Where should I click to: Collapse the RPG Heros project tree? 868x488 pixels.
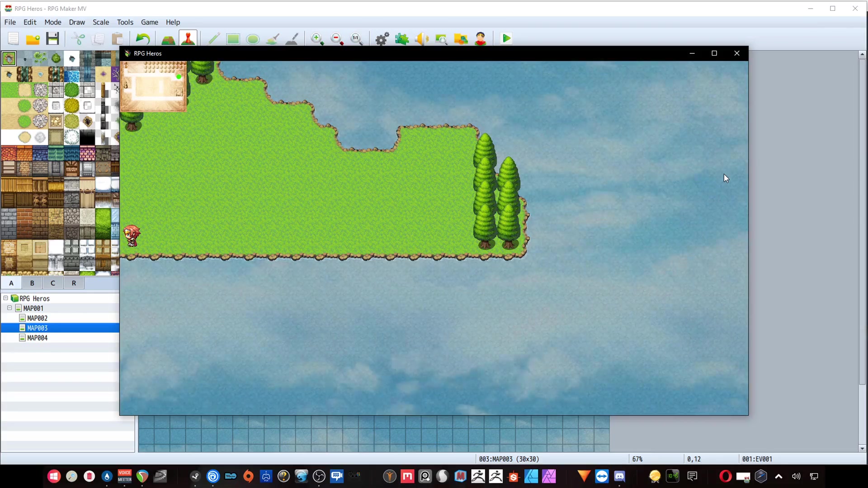(x=5, y=298)
